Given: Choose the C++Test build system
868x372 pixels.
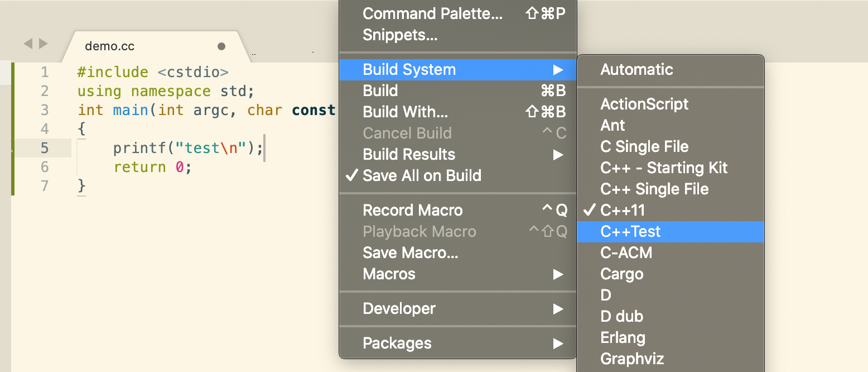Looking at the screenshot, I should [630, 231].
